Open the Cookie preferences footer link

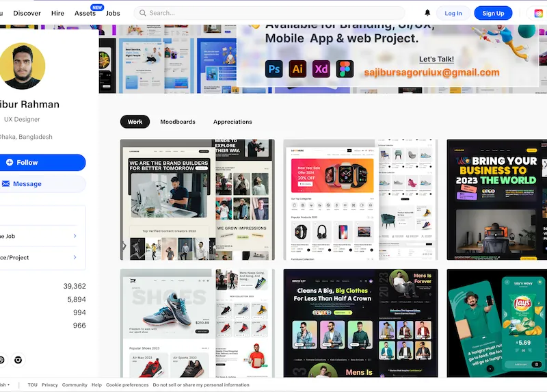pos(127,385)
